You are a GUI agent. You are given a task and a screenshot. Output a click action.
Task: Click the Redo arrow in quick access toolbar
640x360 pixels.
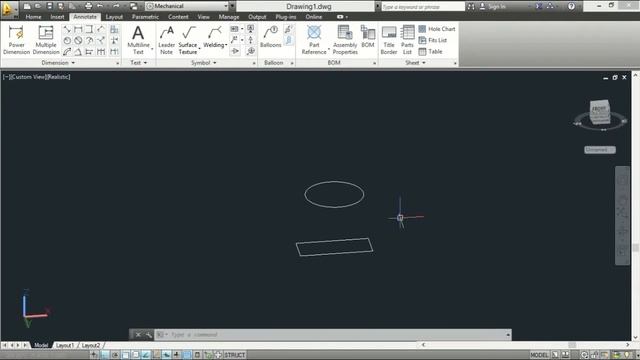pyautogui.click(x=116, y=6)
